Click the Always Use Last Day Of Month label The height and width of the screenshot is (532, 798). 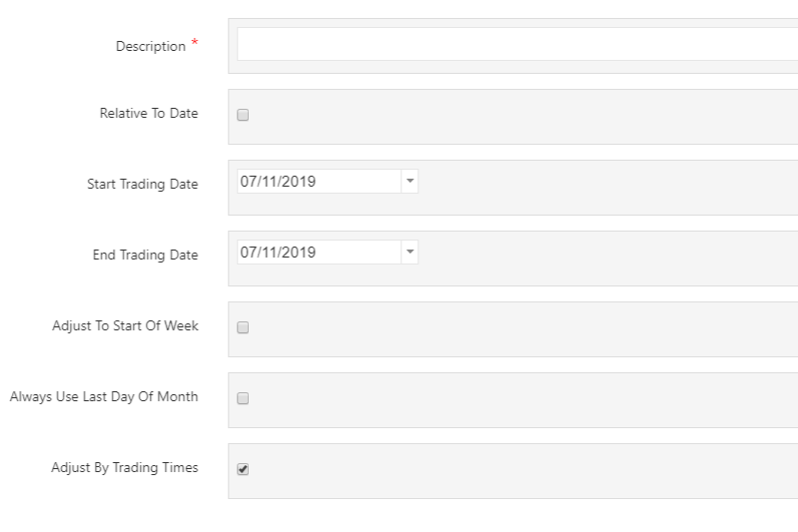[104, 396]
